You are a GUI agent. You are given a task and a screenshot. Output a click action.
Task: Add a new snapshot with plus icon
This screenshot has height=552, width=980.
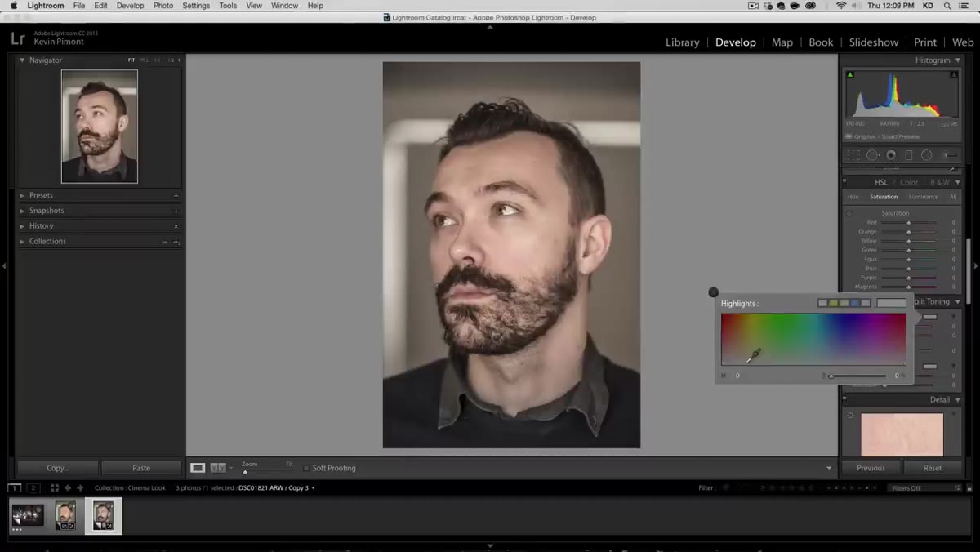[x=176, y=211]
